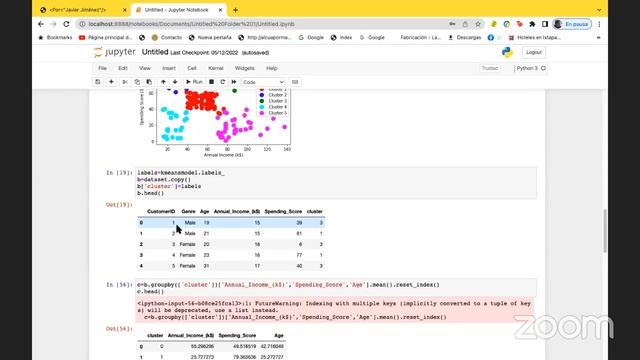Click input cell In [19] code

click(336, 183)
